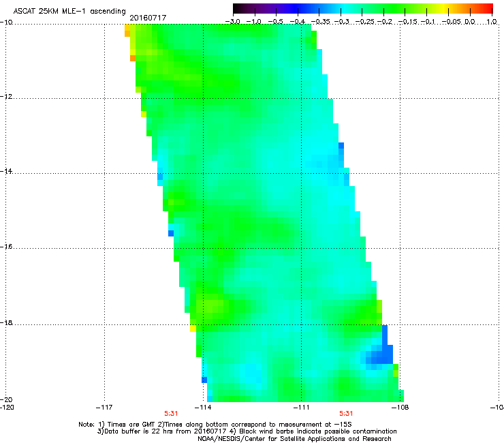Viewport: 504px width, 443px height.
Task: Click the orange data cells at the swath's top-left corner
Action: tap(127, 31)
